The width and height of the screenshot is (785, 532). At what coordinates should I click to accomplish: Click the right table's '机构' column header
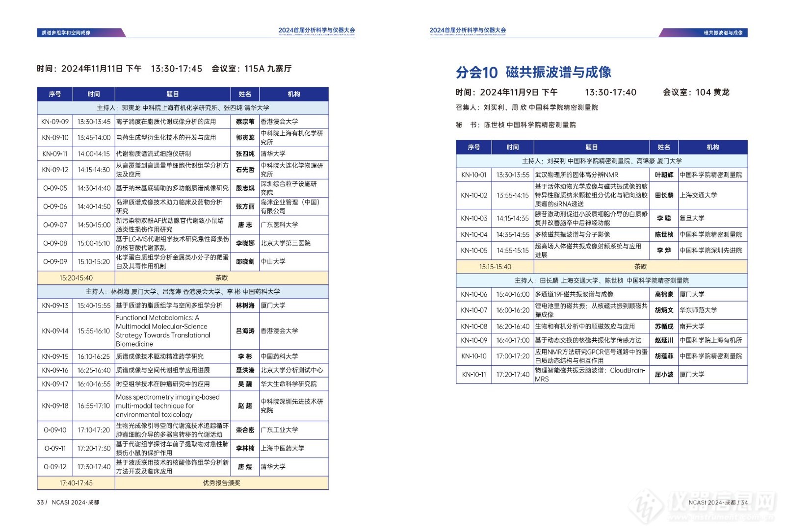pos(713,147)
